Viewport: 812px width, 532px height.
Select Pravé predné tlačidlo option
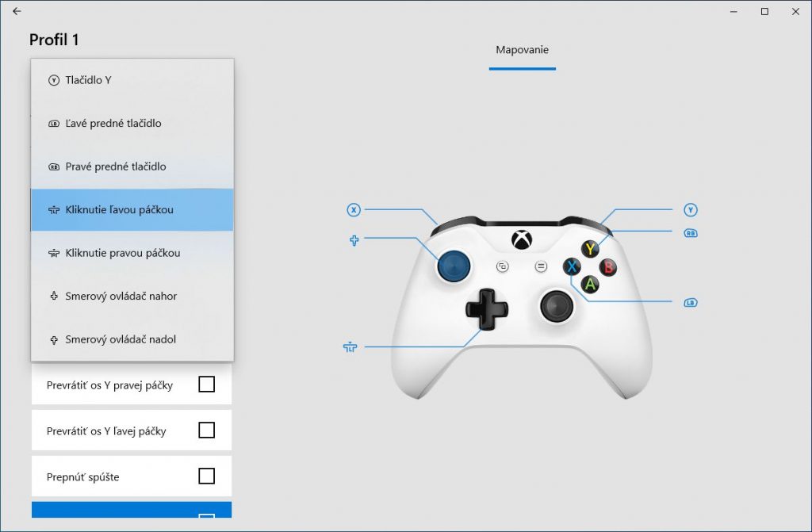pyautogui.click(x=132, y=166)
